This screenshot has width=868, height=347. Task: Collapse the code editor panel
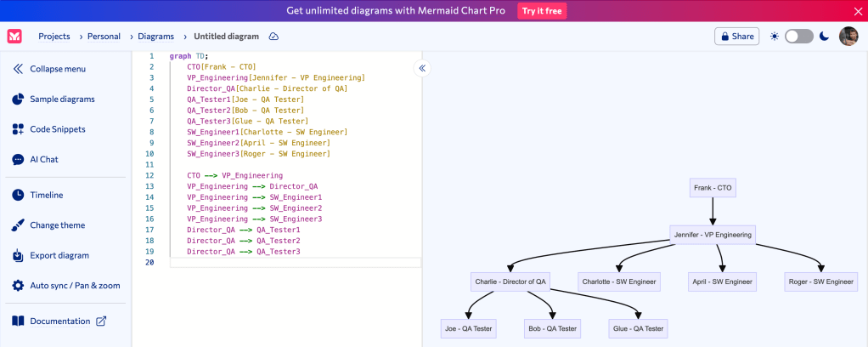click(422, 68)
